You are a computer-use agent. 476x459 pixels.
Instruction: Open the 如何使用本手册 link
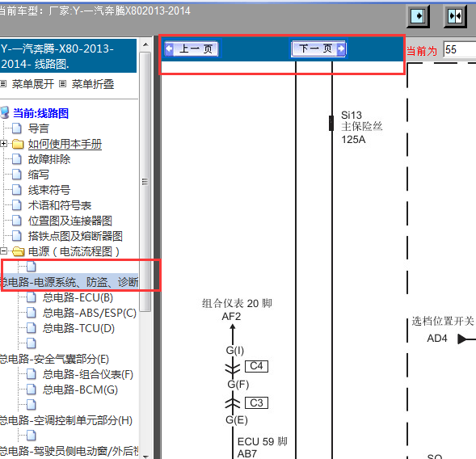tap(65, 144)
